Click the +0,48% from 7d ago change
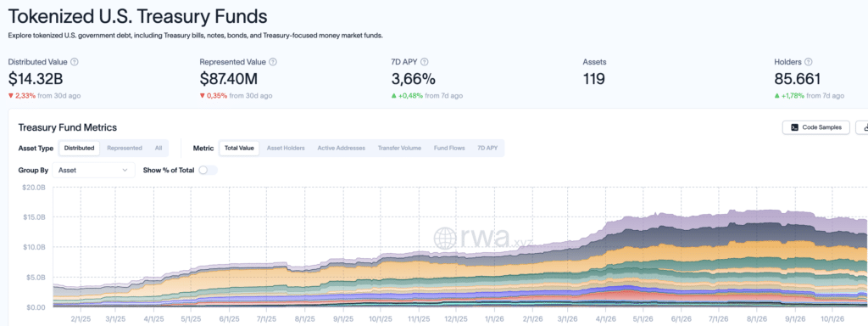Viewport: 868px width, 326px height. coord(427,96)
